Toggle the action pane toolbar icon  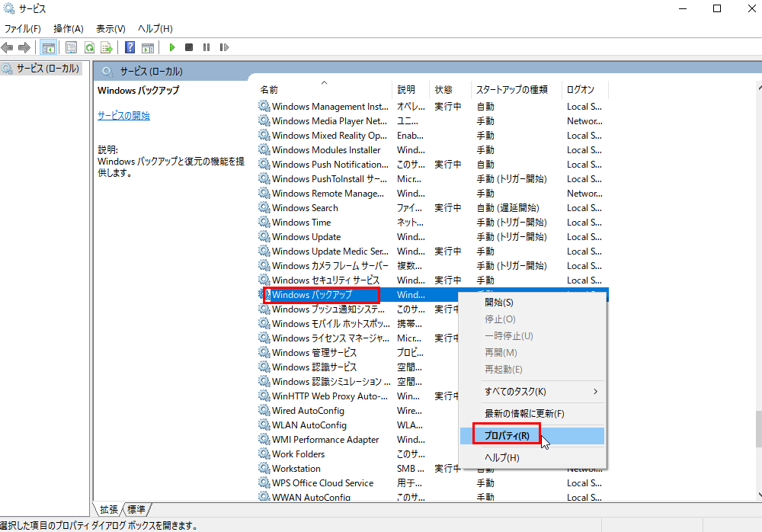coord(148,47)
